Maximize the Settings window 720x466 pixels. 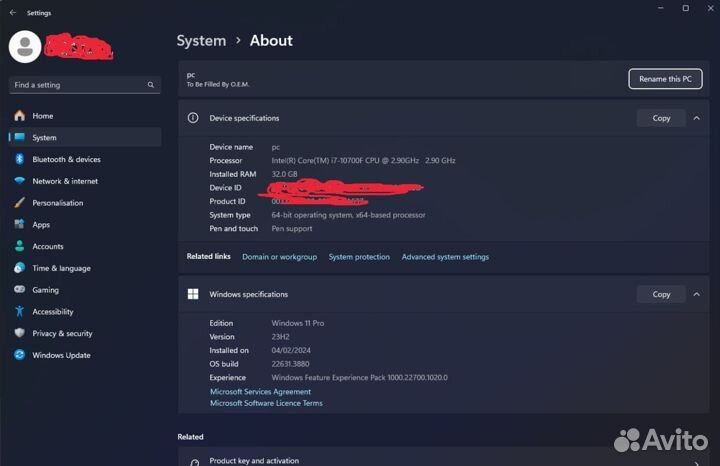(x=686, y=8)
